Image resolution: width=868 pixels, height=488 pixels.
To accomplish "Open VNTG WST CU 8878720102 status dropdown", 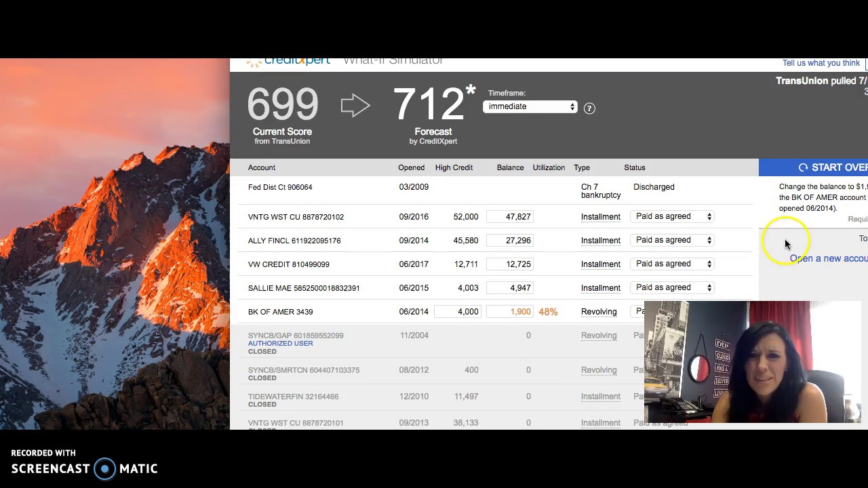I will coord(673,216).
